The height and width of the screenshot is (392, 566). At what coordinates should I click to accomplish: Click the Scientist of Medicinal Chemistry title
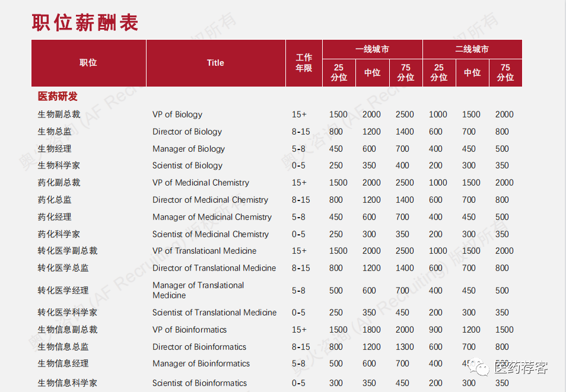pos(211,234)
